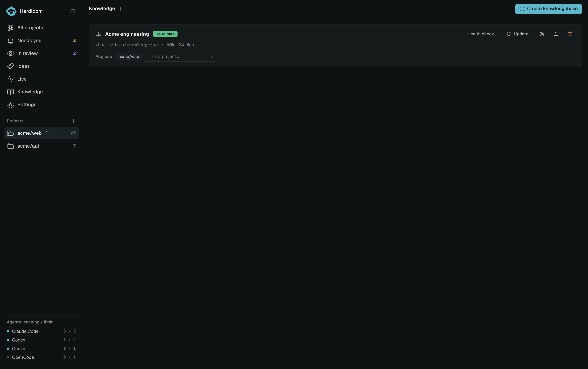The image size is (588, 369).
Task: Click the Wiki · 24 files text
Action: [x=180, y=45]
